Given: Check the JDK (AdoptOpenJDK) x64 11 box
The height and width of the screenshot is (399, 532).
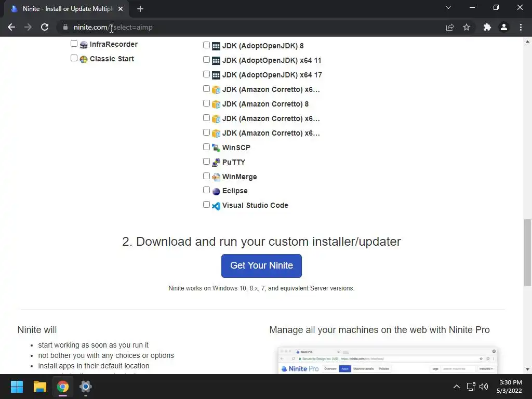Looking at the screenshot, I should click(x=206, y=59).
